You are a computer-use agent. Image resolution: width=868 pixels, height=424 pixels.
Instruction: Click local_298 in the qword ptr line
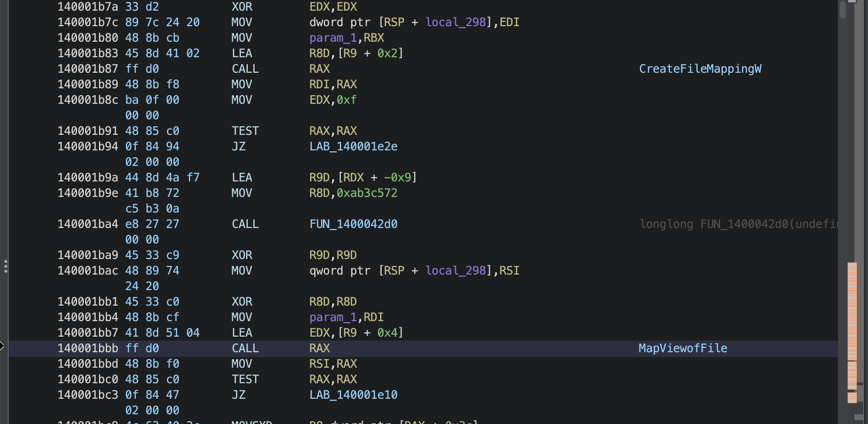click(x=456, y=271)
